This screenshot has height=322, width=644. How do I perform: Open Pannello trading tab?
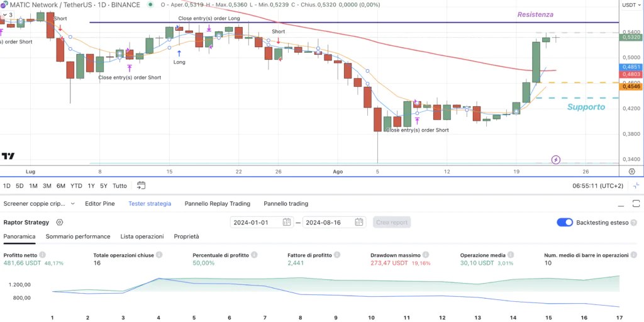click(286, 204)
